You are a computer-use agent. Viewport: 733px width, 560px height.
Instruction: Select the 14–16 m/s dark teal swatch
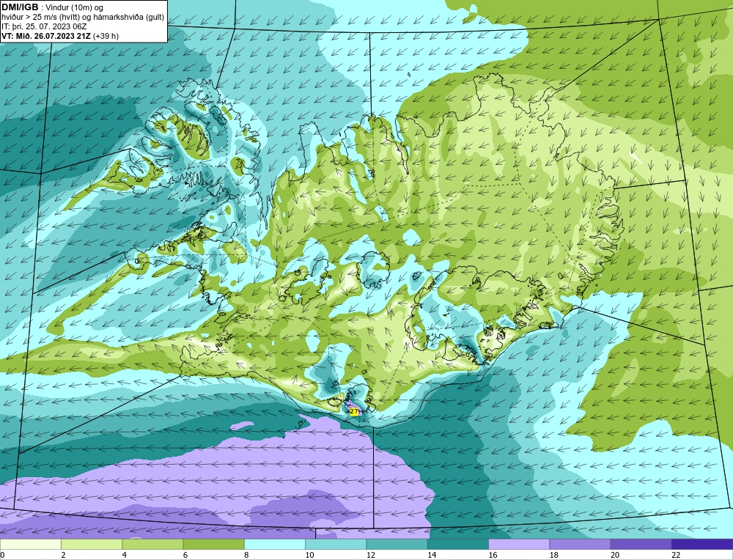[457, 545]
